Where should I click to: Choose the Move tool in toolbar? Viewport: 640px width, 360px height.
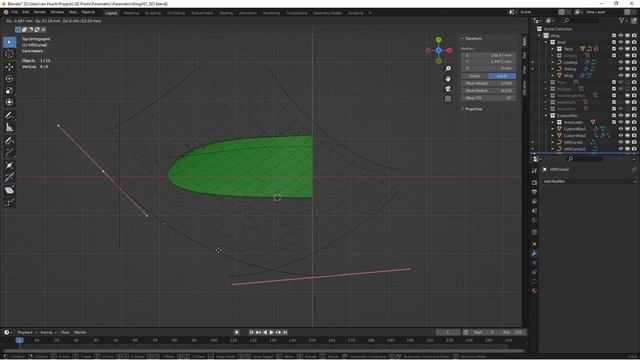(x=9, y=67)
